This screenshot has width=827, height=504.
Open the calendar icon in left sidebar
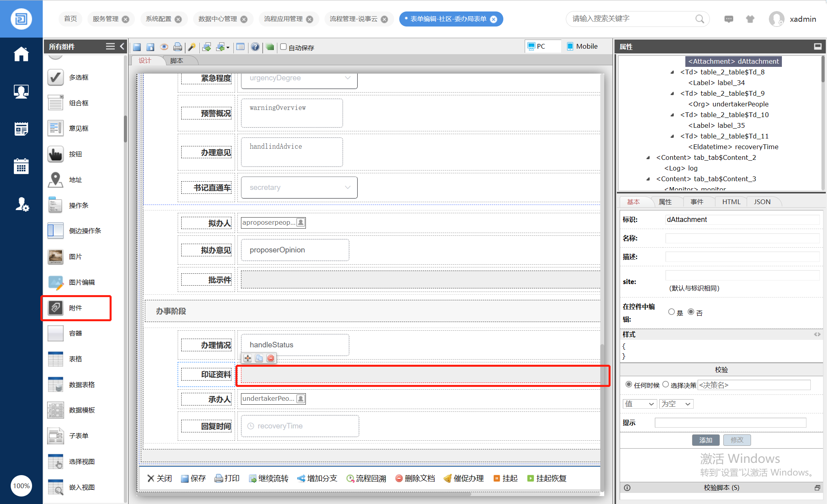pos(21,167)
